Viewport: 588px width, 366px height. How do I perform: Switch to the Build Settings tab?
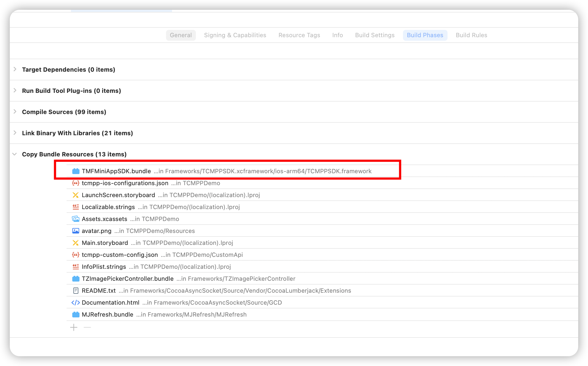[375, 35]
